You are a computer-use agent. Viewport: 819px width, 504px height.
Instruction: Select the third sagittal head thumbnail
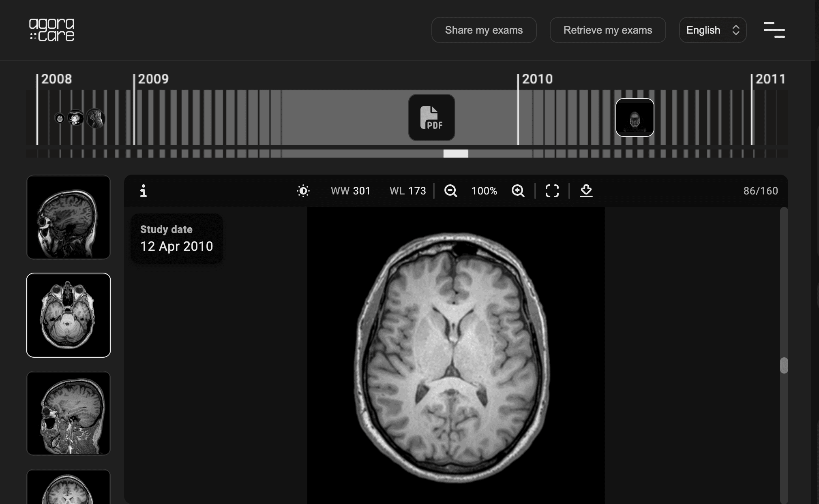pos(69,413)
